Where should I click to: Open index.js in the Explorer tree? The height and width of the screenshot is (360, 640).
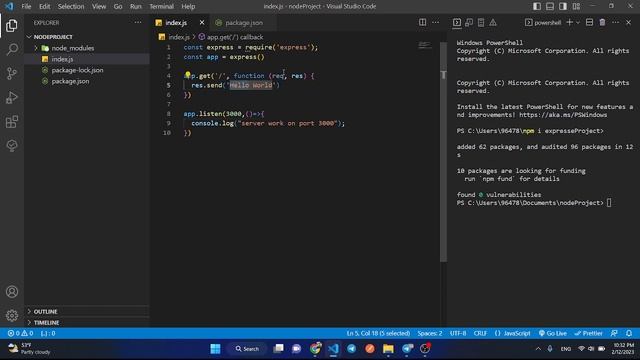coord(87,59)
